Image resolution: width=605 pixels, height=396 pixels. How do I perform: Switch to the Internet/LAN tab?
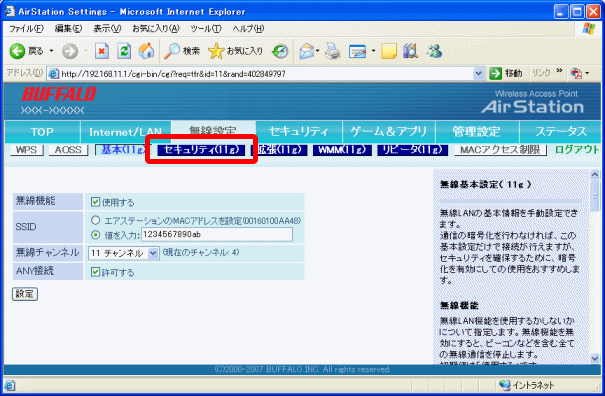click(x=125, y=132)
